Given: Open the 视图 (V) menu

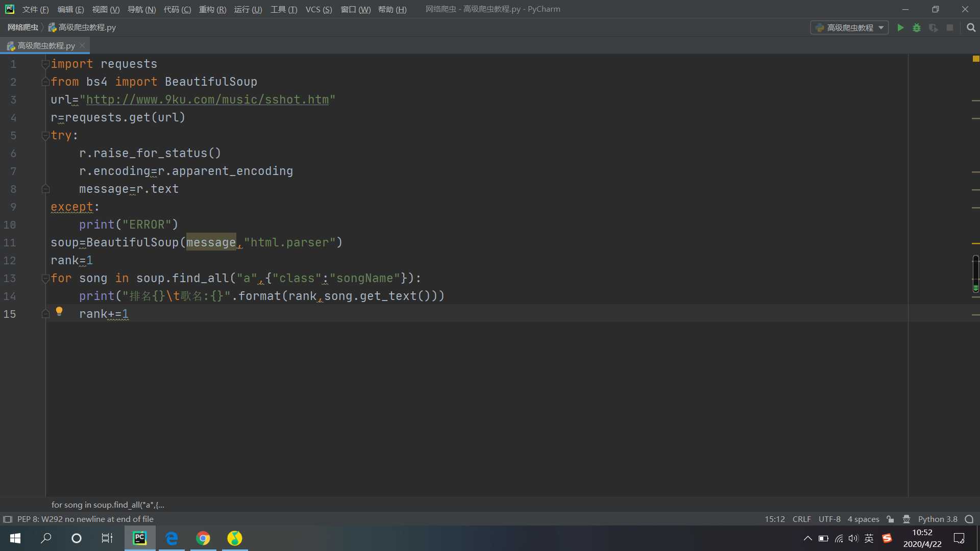Looking at the screenshot, I should coord(106,9).
